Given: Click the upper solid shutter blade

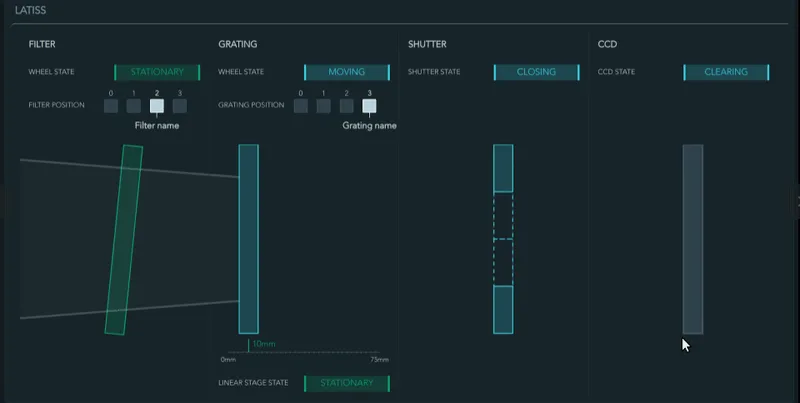Looking at the screenshot, I should (x=503, y=168).
